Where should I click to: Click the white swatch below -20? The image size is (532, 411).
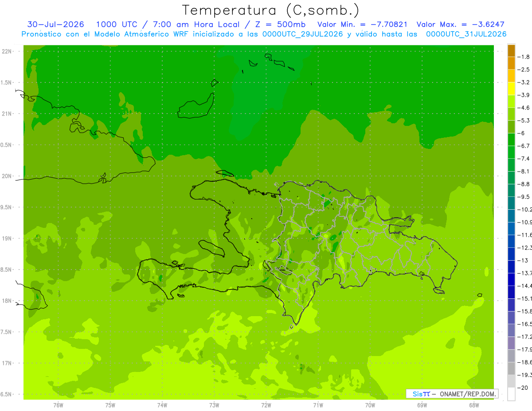click(511, 394)
